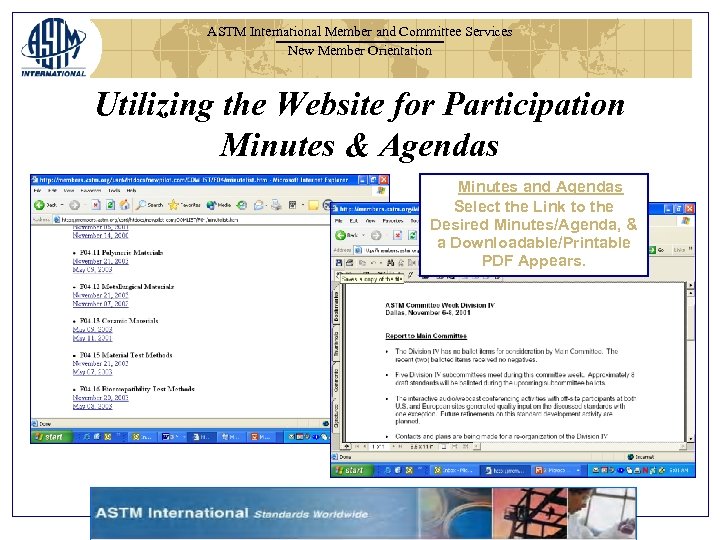Open the November 14, 2006 minutes link
The image size is (720, 540).
point(100,235)
